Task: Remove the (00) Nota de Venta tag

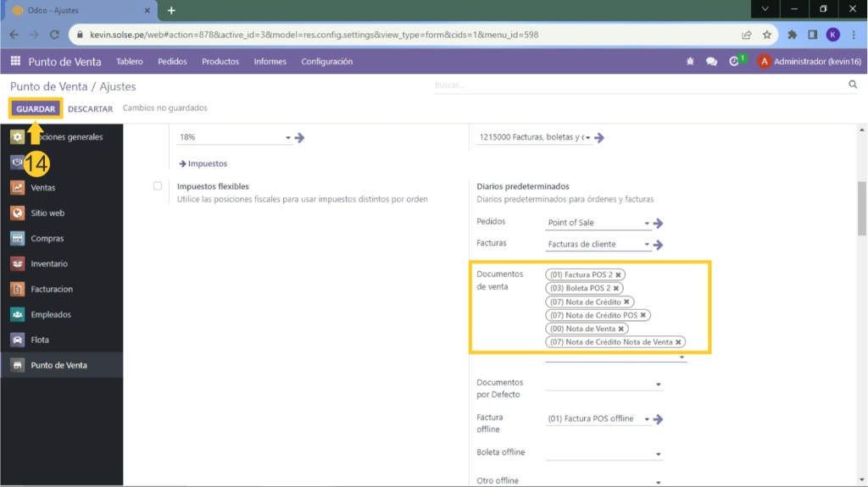Action: pos(621,329)
